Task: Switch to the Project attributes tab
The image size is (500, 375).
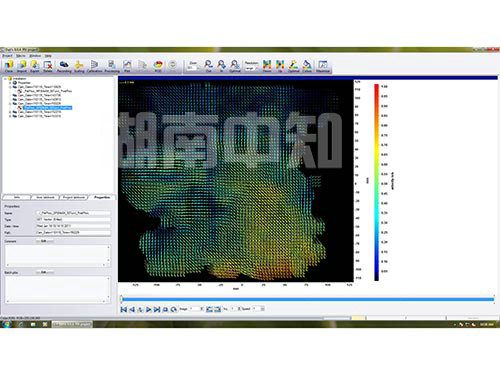Action: [x=74, y=197]
